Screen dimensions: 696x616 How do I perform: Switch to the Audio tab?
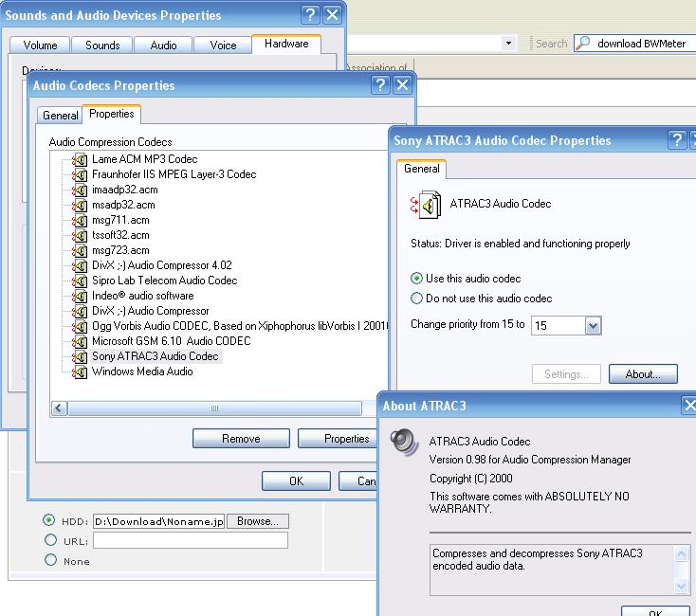tap(163, 45)
